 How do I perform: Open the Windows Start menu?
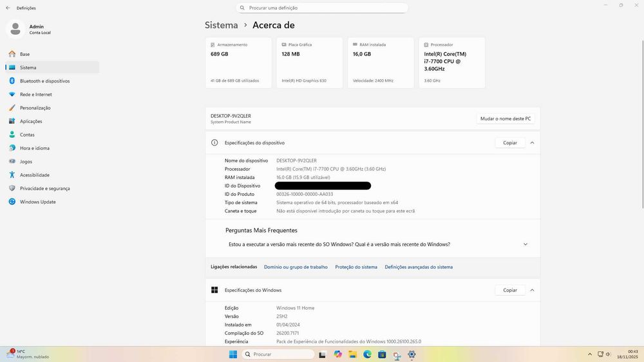[233, 354]
